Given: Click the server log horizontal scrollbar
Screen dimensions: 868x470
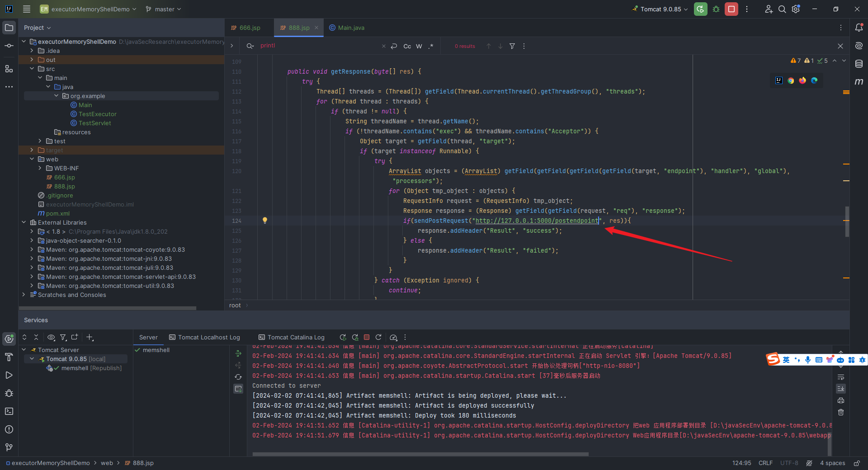Looking at the screenshot, I should tap(420, 454).
